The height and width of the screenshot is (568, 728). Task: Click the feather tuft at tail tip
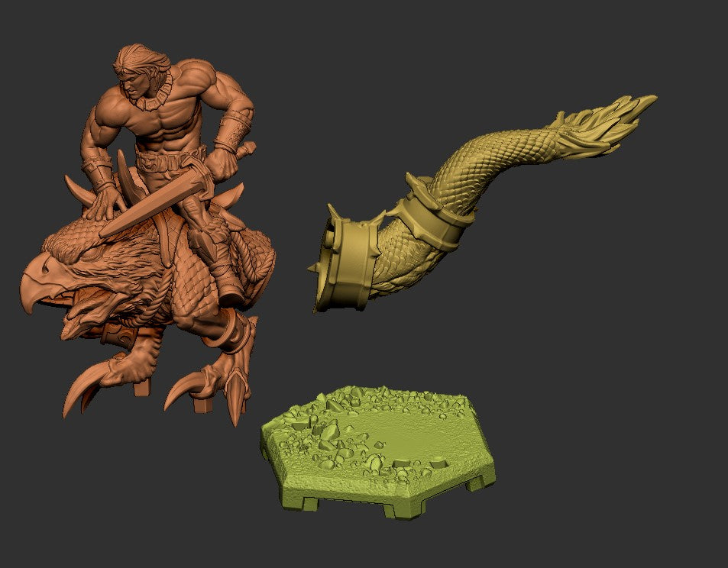pos(603,122)
